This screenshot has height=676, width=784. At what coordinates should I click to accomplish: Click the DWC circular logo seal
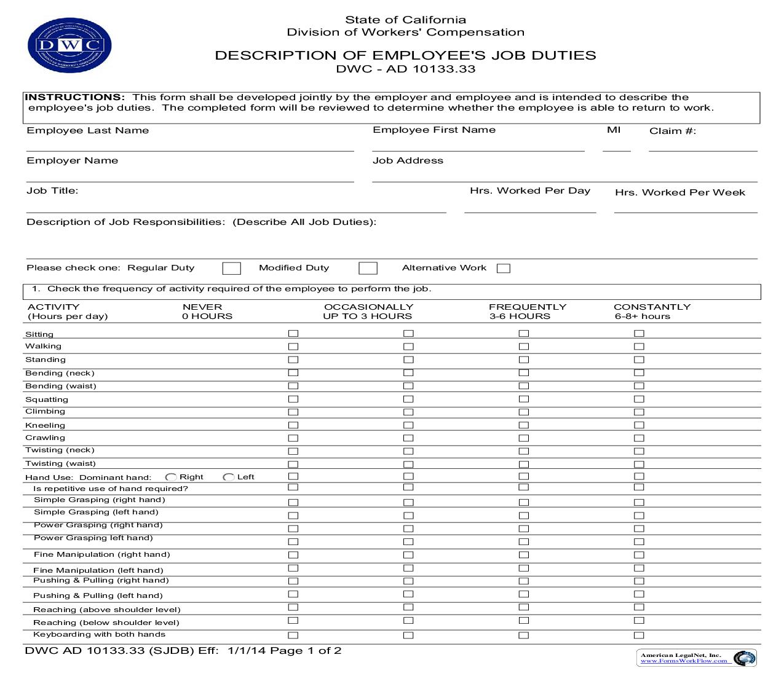[69, 43]
